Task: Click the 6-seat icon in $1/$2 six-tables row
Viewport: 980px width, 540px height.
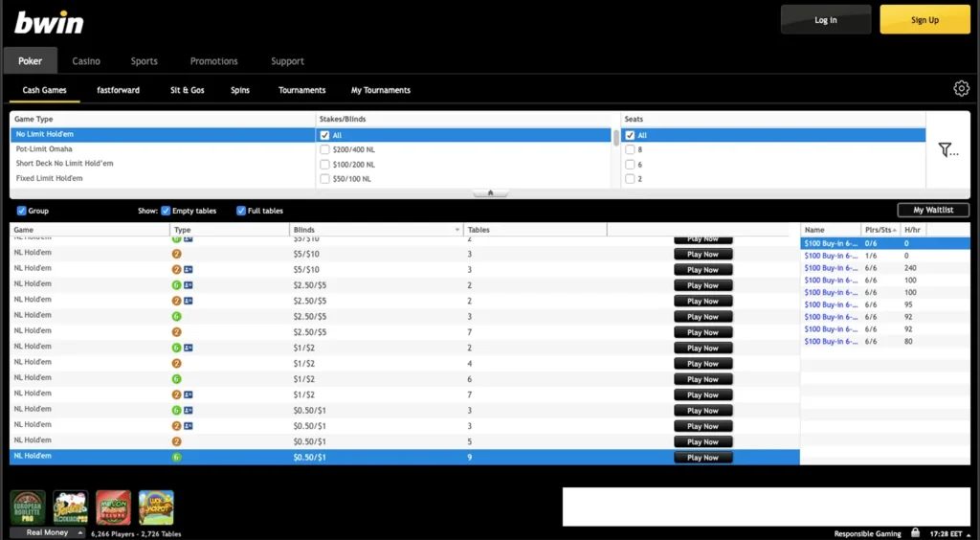Action: (176, 379)
